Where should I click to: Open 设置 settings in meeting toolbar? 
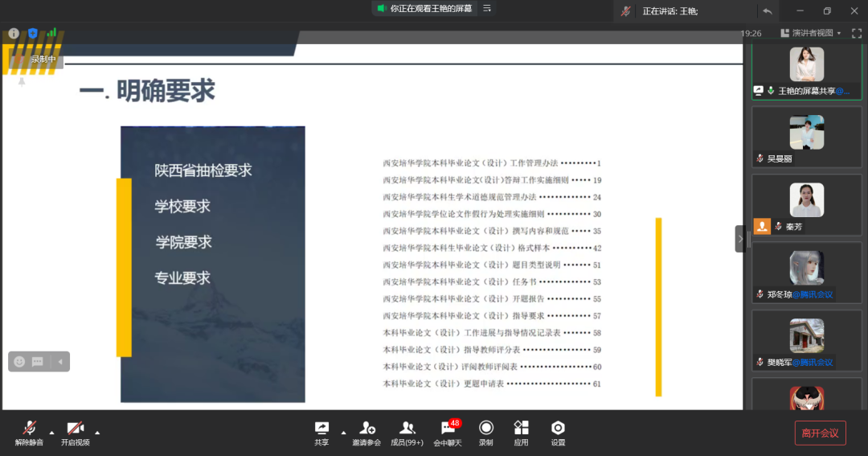pyautogui.click(x=558, y=429)
